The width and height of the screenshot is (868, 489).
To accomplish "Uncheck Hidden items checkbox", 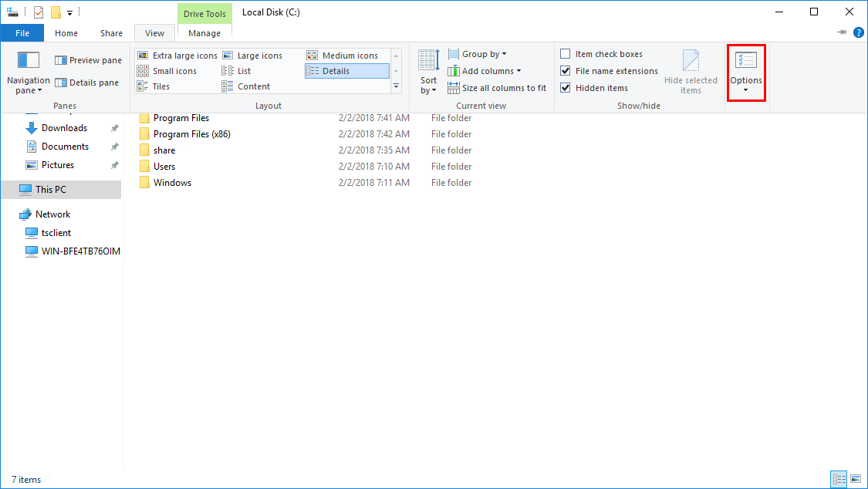I will [566, 88].
